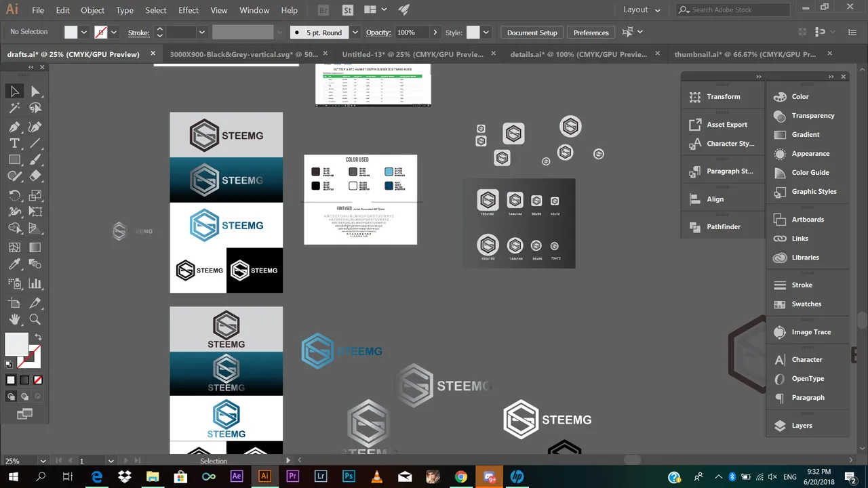This screenshot has height=488, width=868.
Task: Select the Free Transform tool
Action: pos(35,212)
